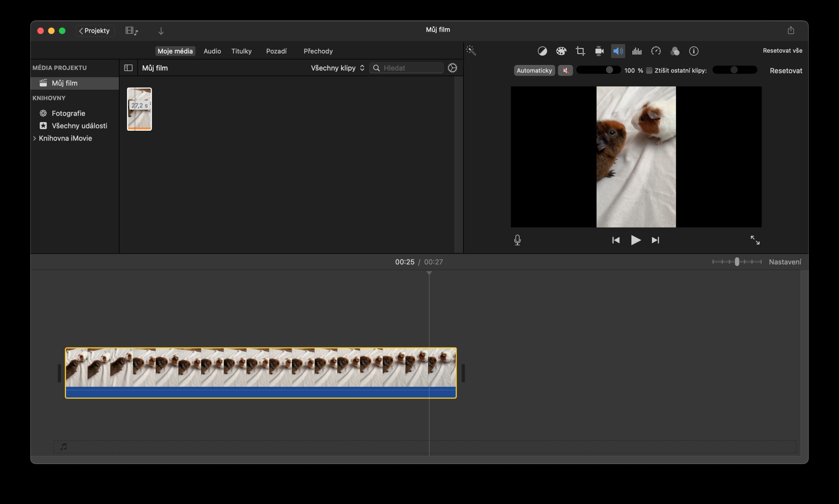Open the media list settings gear
This screenshot has width=839, height=504.
pyautogui.click(x=453, y=67)
